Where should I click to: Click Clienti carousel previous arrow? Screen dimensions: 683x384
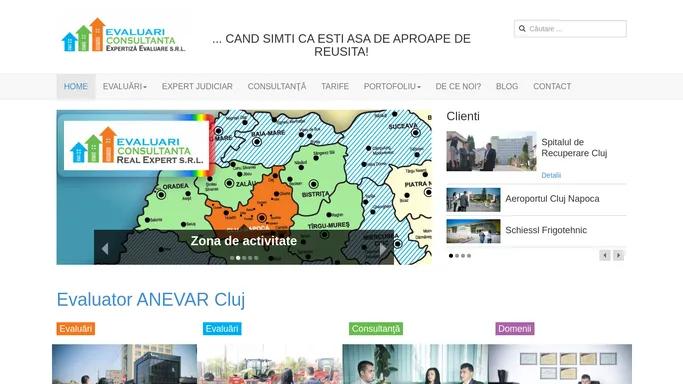click(x=605, y=256)
